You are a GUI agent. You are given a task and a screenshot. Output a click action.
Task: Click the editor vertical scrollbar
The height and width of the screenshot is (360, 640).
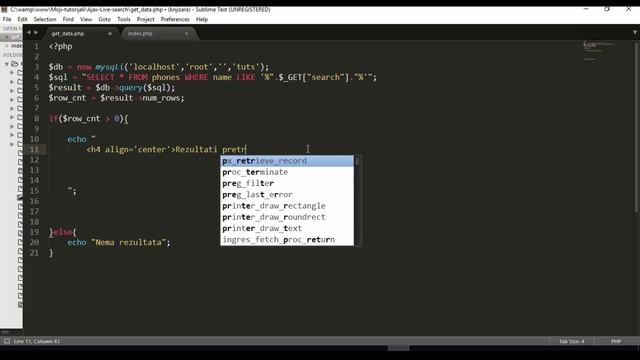pos(637,127)
